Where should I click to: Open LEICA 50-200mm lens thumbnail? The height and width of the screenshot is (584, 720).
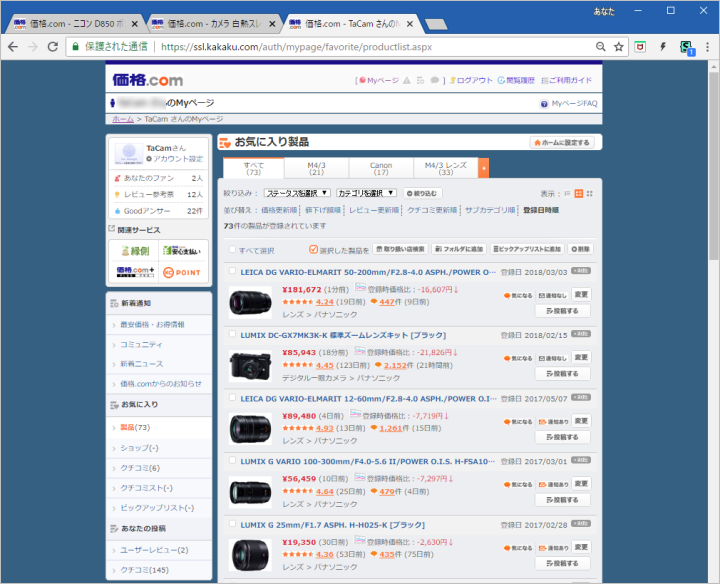pos(250,303)
